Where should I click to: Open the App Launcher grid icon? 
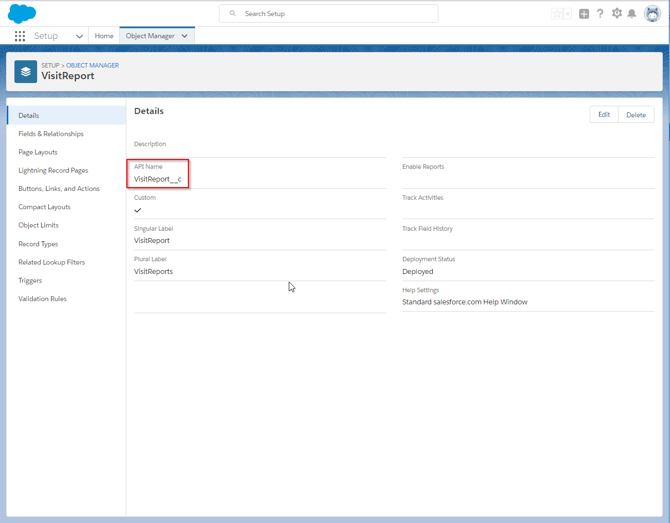(20, 36)
